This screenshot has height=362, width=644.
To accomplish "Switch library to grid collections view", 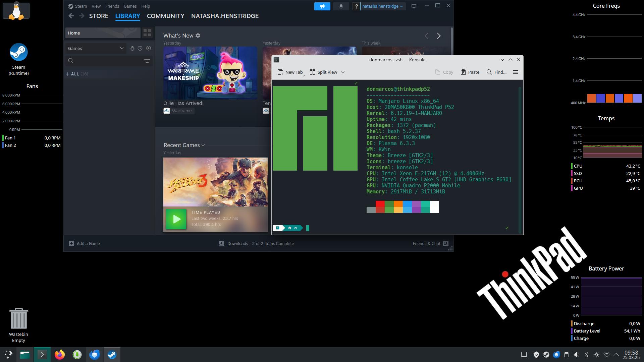I will (147, 33).
